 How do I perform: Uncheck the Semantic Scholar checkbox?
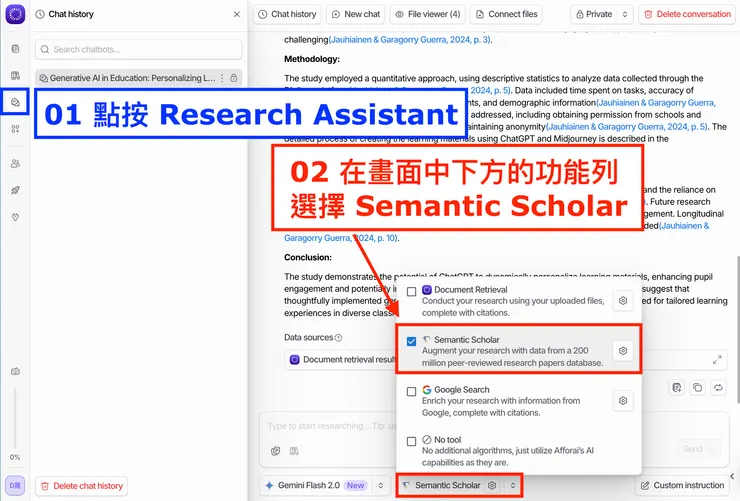[x=412, y=341]
